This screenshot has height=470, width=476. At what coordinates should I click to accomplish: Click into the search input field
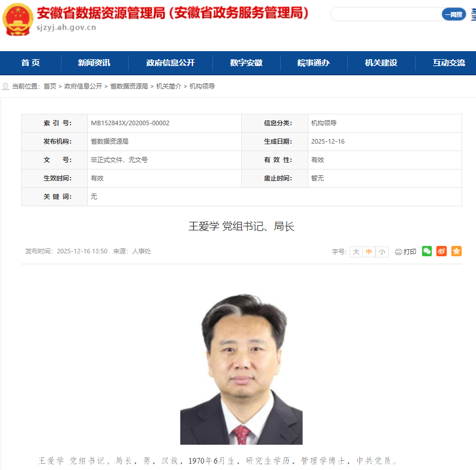click(x=385, y=14)
